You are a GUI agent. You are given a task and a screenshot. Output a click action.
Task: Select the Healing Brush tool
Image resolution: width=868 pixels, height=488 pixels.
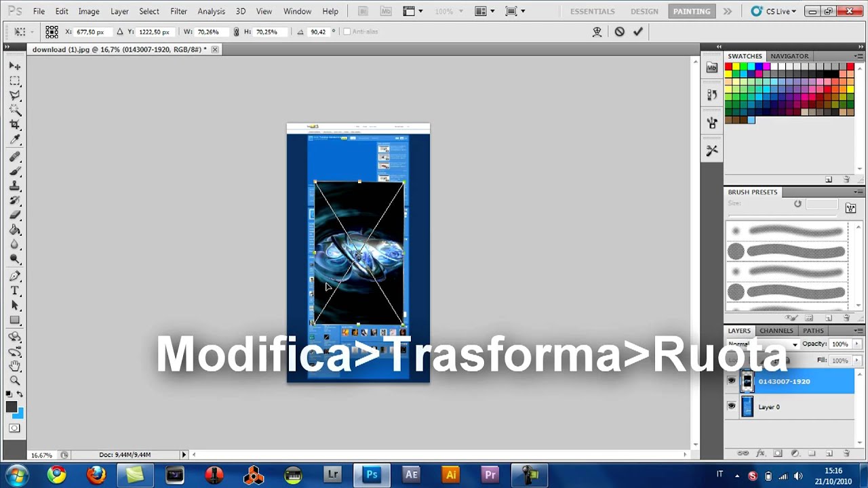15,157
